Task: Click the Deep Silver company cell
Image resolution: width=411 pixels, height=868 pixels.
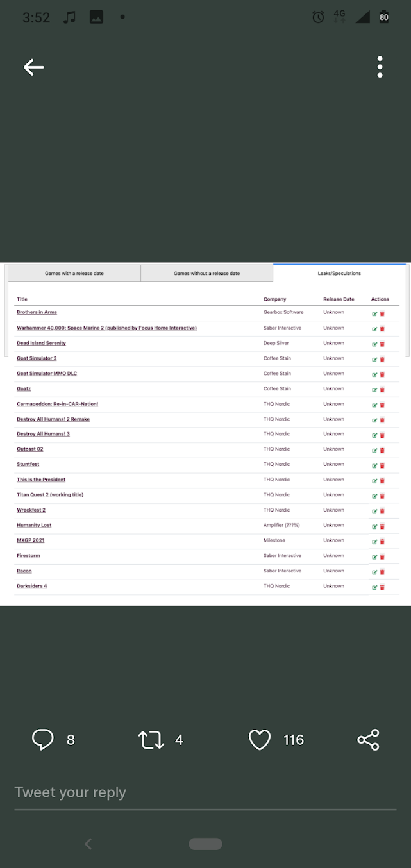Action: click(276, 343)
